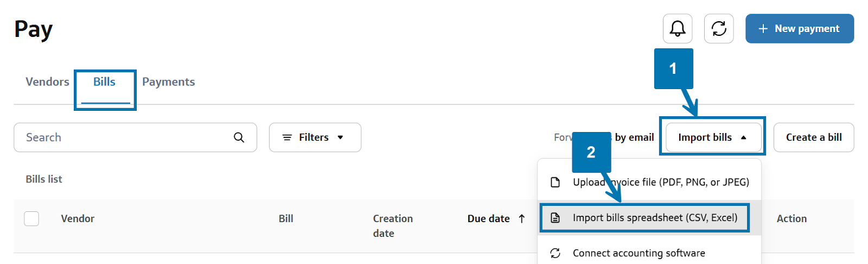Screen dimensions: 868x264
Task: Click the Upload invoice file document icon
Action: [x=555, y=182]
